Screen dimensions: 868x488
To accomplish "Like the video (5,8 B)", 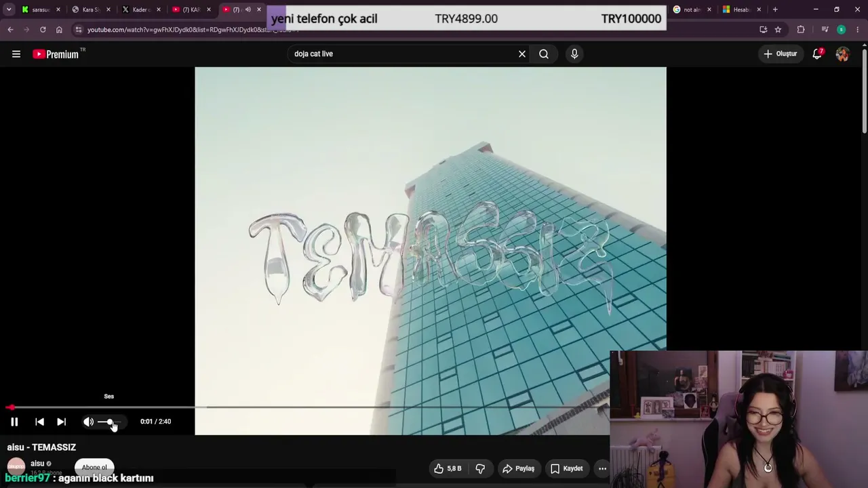I will [x=448, y=468].
